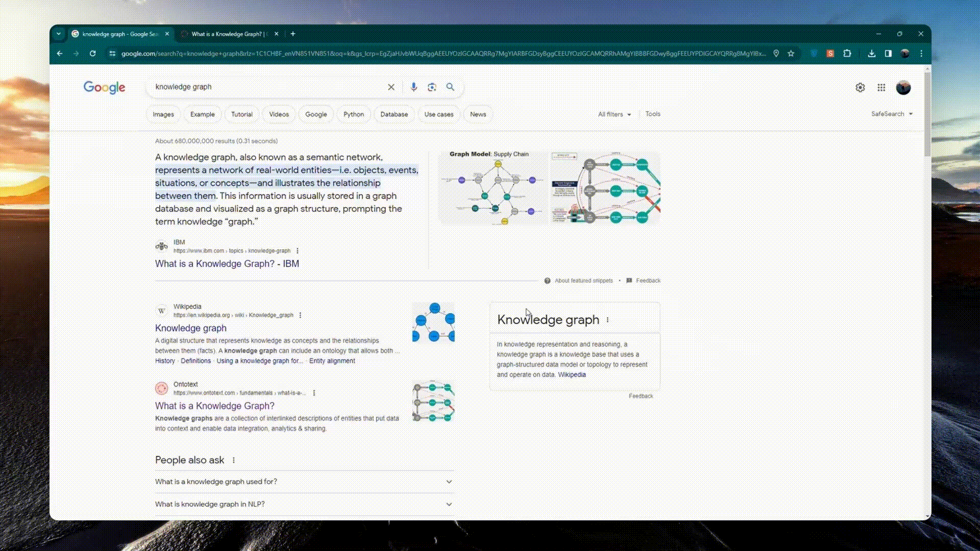The height and width of the screenshot is (551, 980).
Task: Send Feedback on featured snippet
Action: 648,281
